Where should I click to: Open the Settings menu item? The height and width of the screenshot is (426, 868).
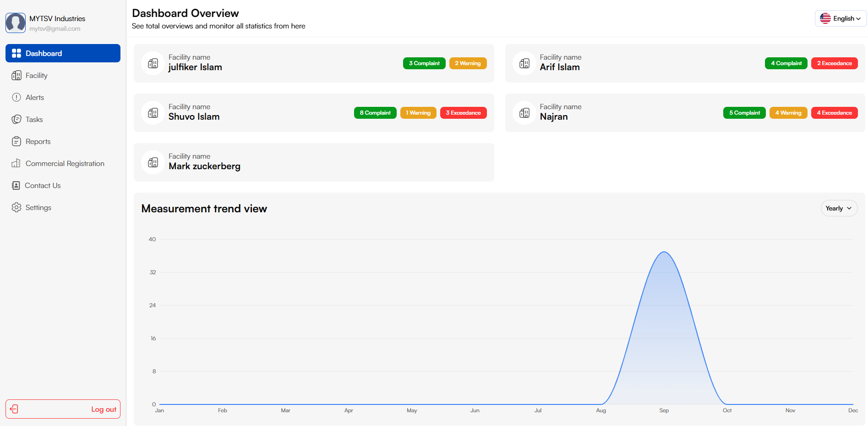[63, 207]
